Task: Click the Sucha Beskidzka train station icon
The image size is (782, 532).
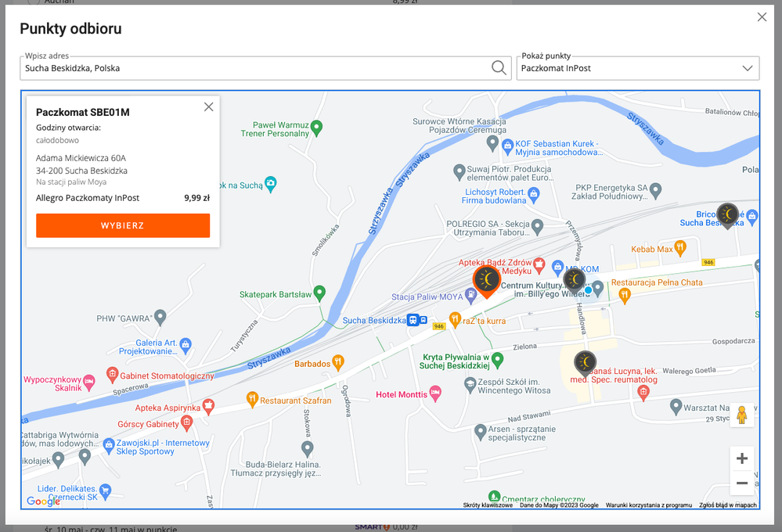Action: 413,320
